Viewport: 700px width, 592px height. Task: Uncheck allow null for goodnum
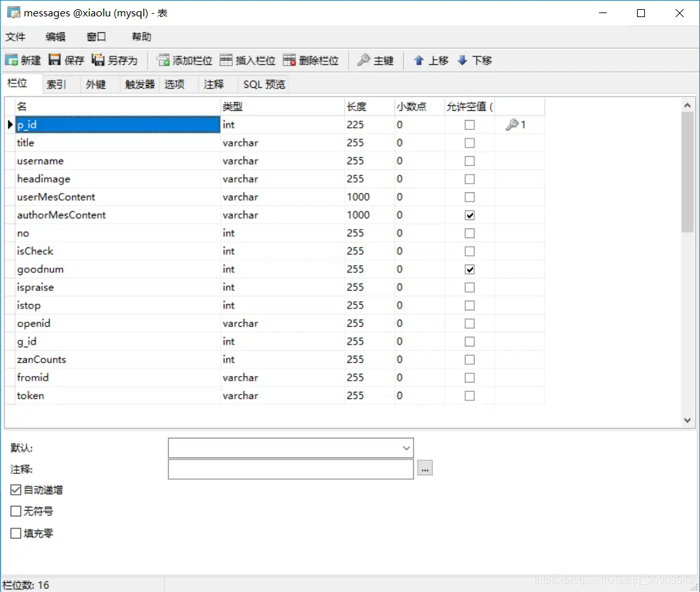(x=470, y=269)
